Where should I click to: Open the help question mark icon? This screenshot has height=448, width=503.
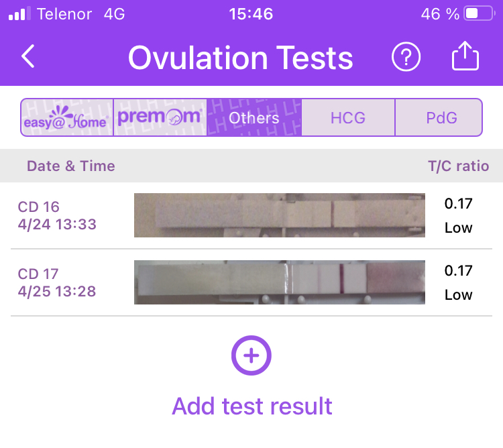click(x=406, y=58)
